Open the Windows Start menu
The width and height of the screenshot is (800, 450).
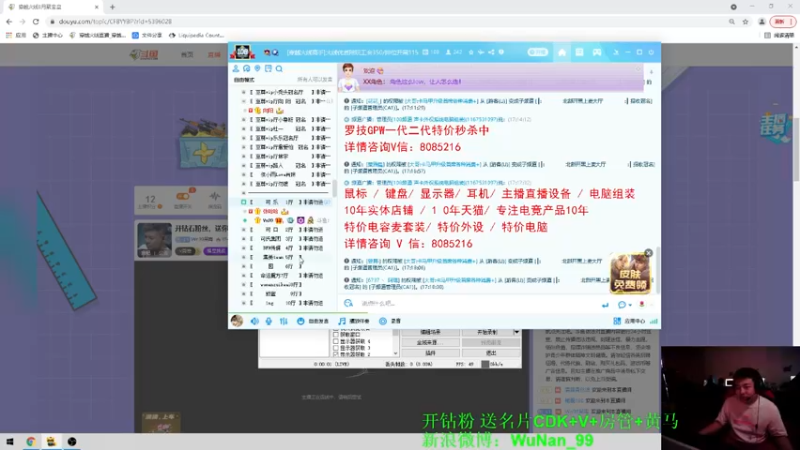click(10, 442)
